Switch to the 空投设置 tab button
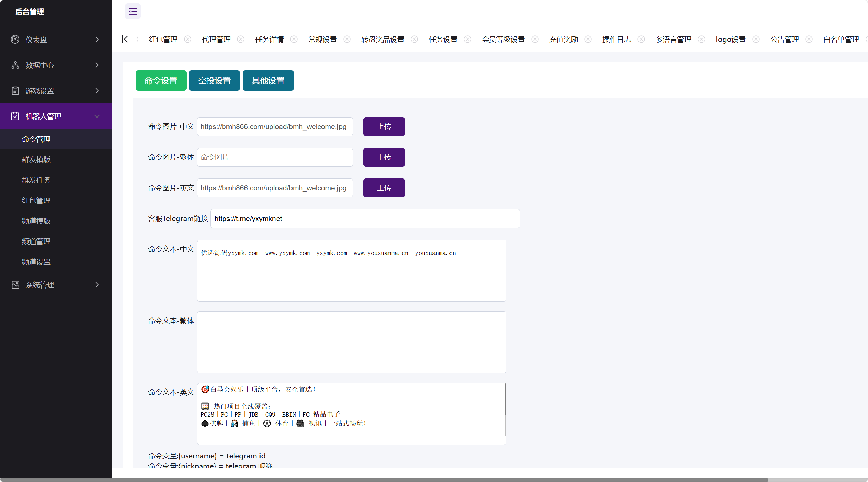 215,80
